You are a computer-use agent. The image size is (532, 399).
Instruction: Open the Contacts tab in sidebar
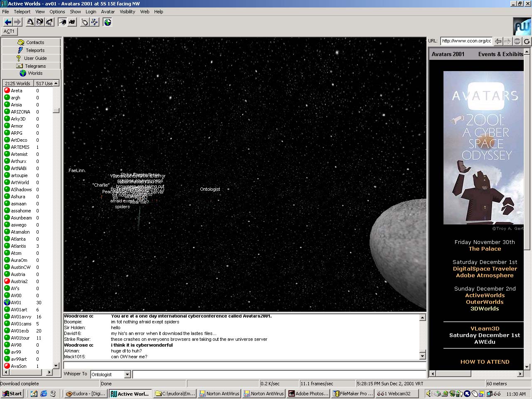click(x=31, y=42)
